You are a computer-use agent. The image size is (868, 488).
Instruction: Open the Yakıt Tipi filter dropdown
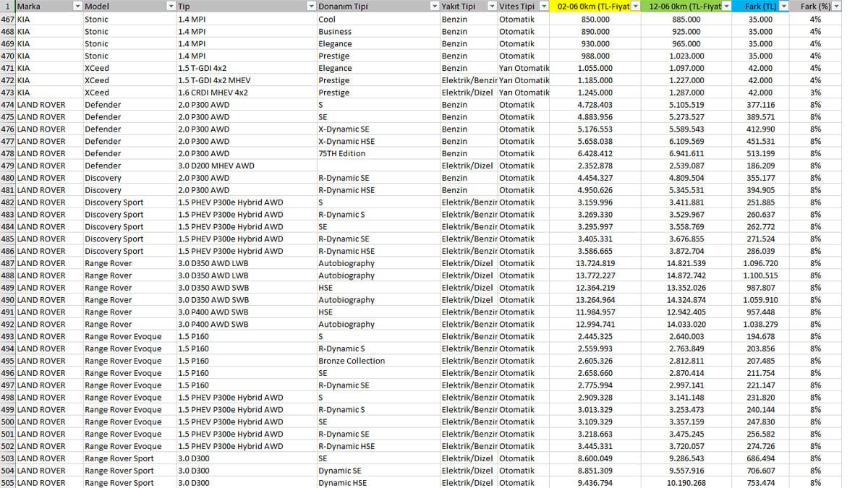coord(492,6)
